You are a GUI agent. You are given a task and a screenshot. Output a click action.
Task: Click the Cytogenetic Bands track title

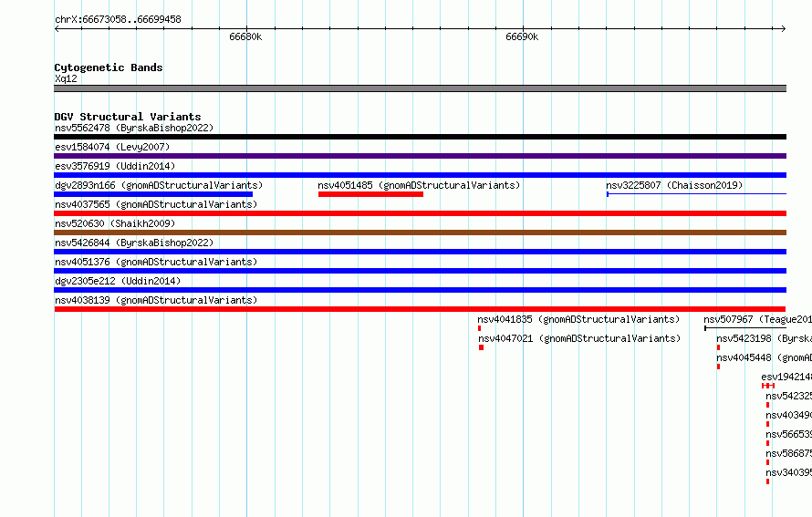[109, 67]
